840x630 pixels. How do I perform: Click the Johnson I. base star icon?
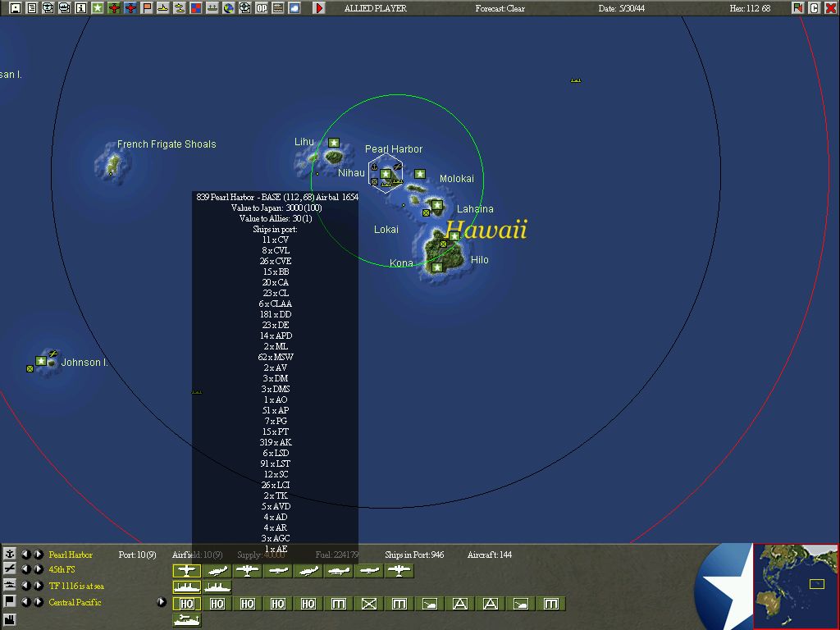[x=41, y=361]
